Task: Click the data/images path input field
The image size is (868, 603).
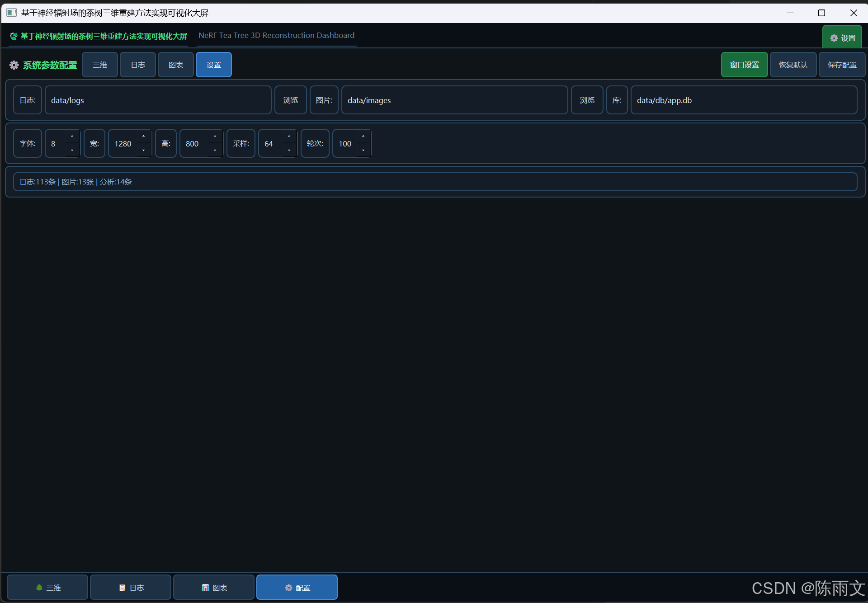Action: tap(455, 100)
